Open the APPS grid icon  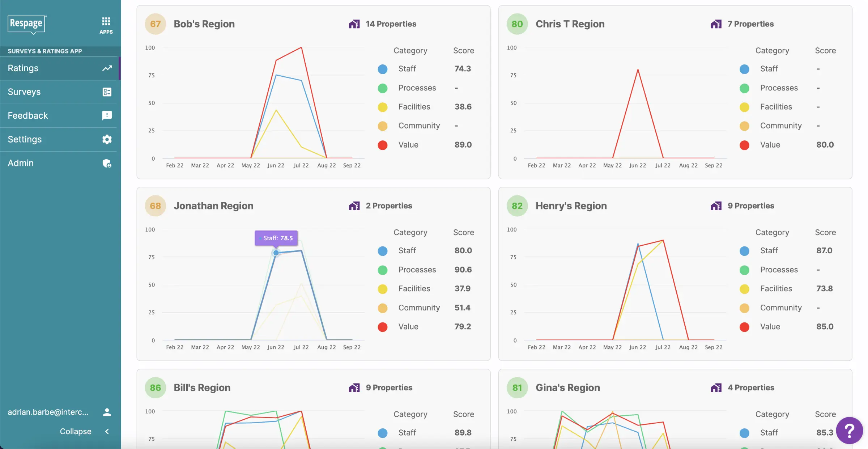pos(106,21)
